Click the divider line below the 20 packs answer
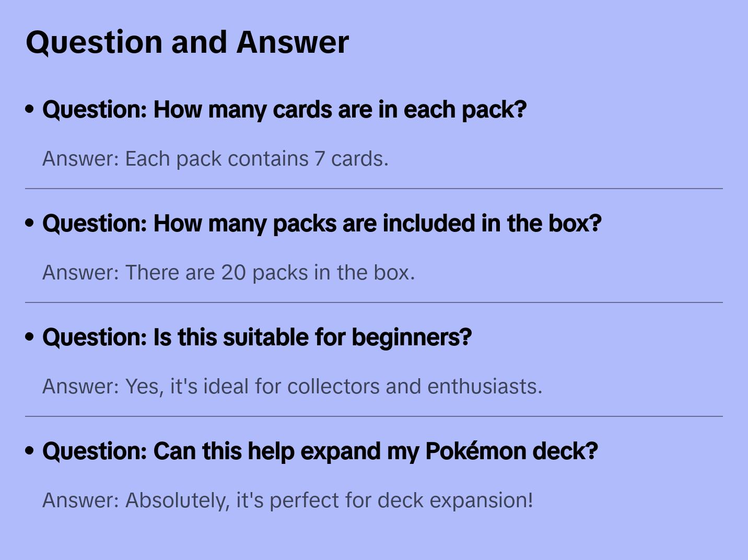The image size is (748, 560). tap(374, 302)
